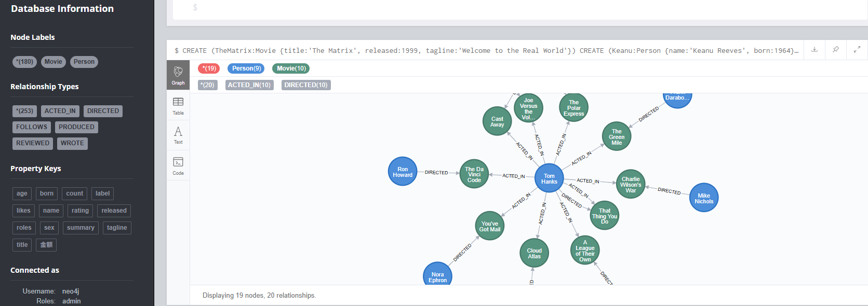Click the A League of Their Own node
The image size is (868, 306).
tap(585, 251)
